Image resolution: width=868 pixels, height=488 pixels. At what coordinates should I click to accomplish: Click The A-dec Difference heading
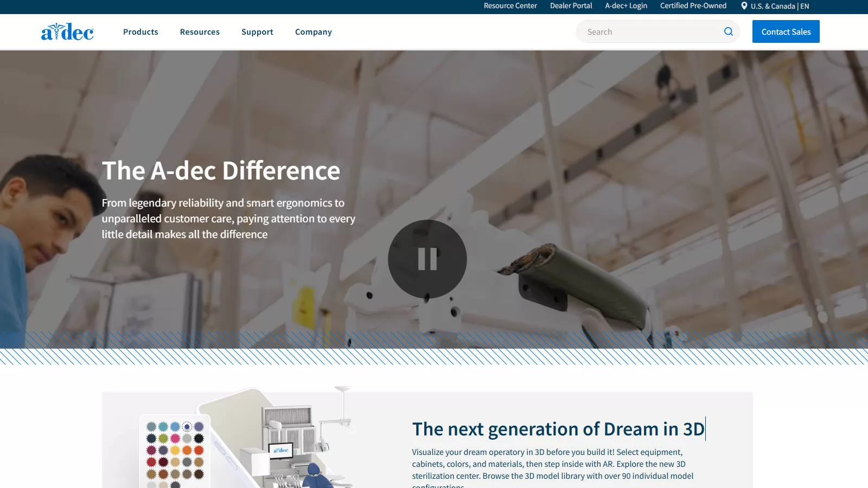pos(221,171)
